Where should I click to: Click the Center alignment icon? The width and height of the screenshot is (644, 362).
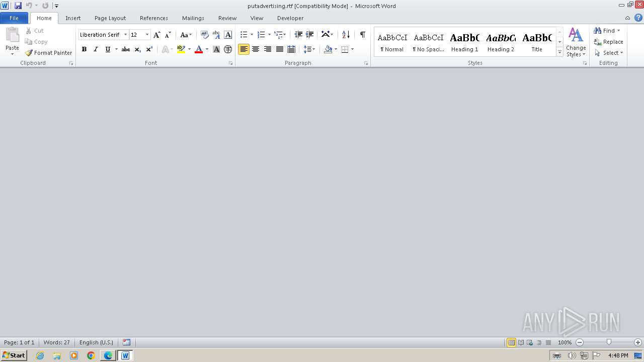click(256, 49)
